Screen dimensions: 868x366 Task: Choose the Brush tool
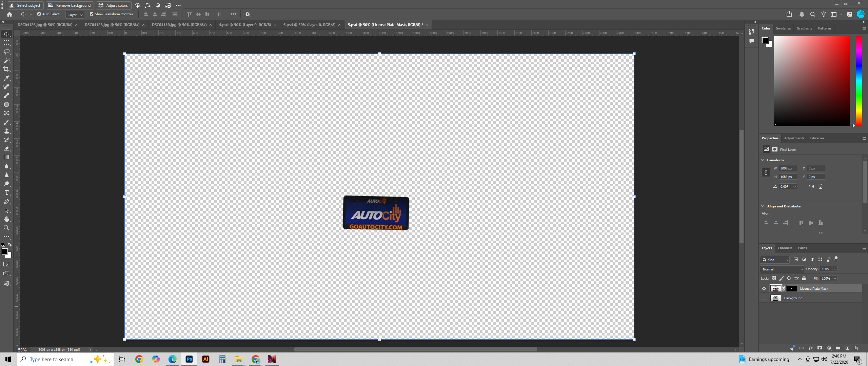click(x=6, y=122)
